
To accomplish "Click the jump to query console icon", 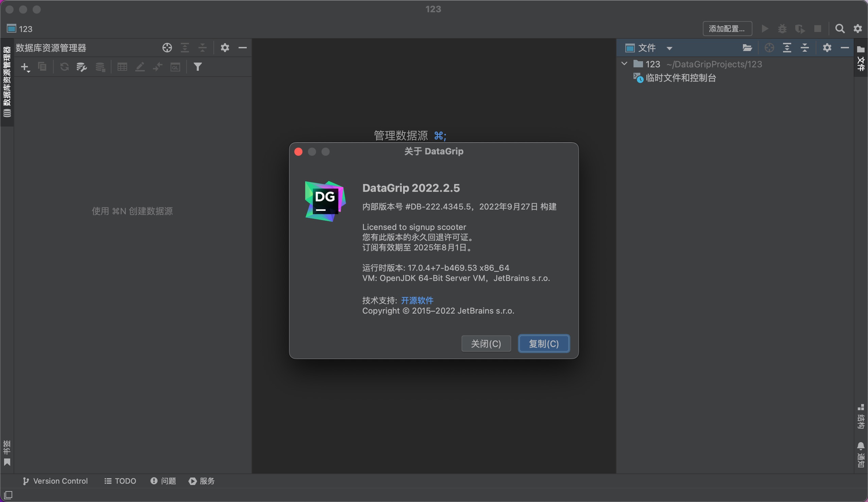I will click(157, 67).
